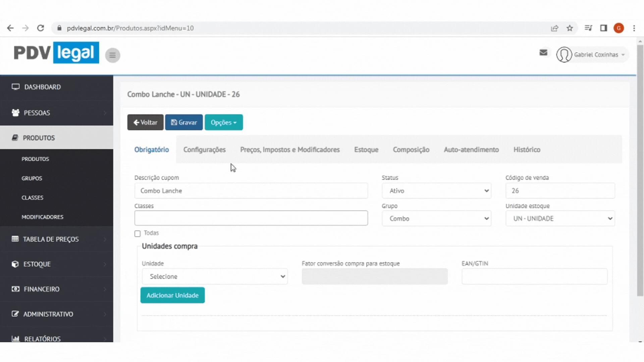
Task: Click the Gabriel Coxinhas user avatar icon
Action: [564, 55]
